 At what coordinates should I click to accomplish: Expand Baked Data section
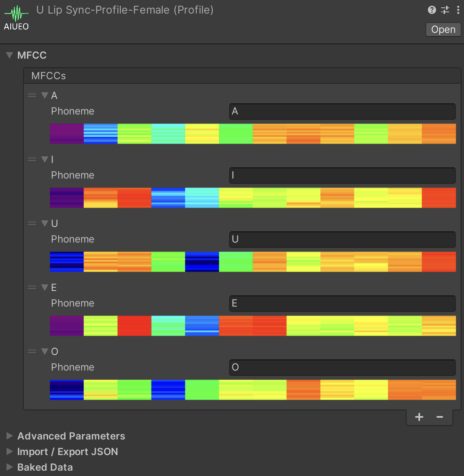pos(9,467)
